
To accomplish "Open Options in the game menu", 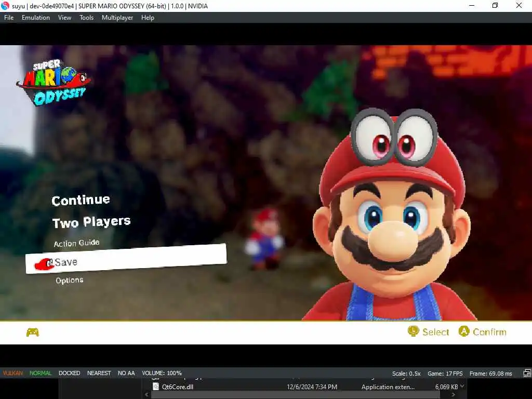I will (70, 280).
